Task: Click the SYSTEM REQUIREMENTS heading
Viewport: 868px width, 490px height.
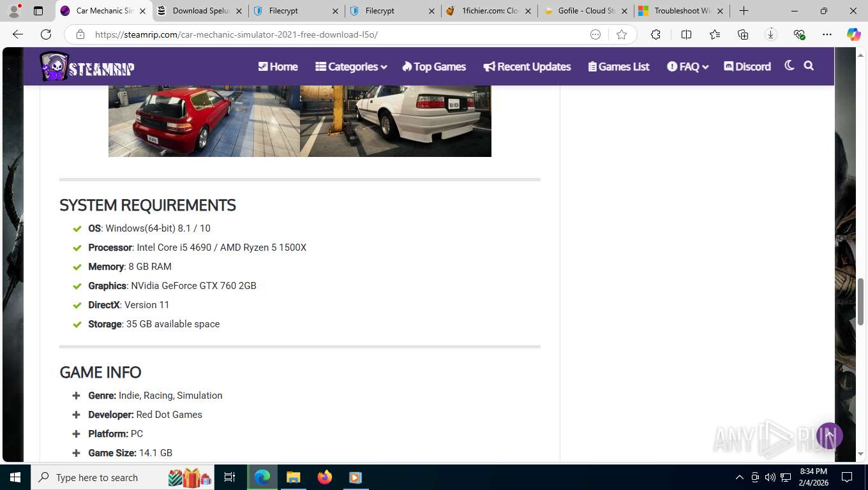Action: pyautogui.click(x=147, y=205)
